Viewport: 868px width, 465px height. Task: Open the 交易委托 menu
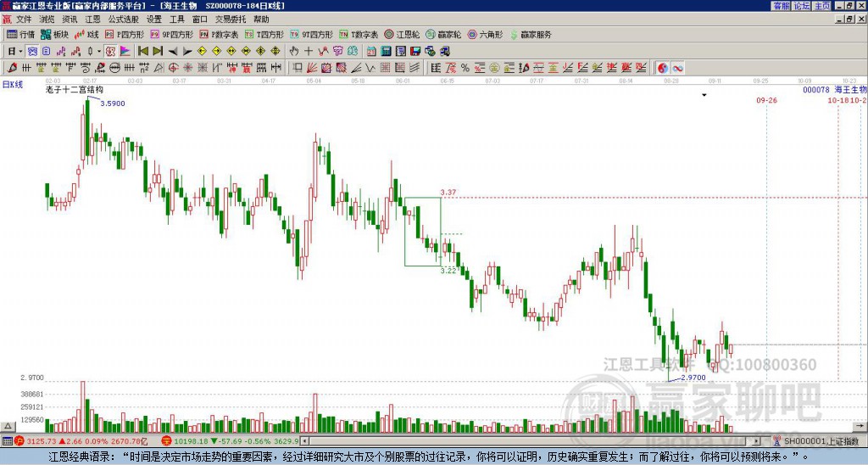[231, 20]
